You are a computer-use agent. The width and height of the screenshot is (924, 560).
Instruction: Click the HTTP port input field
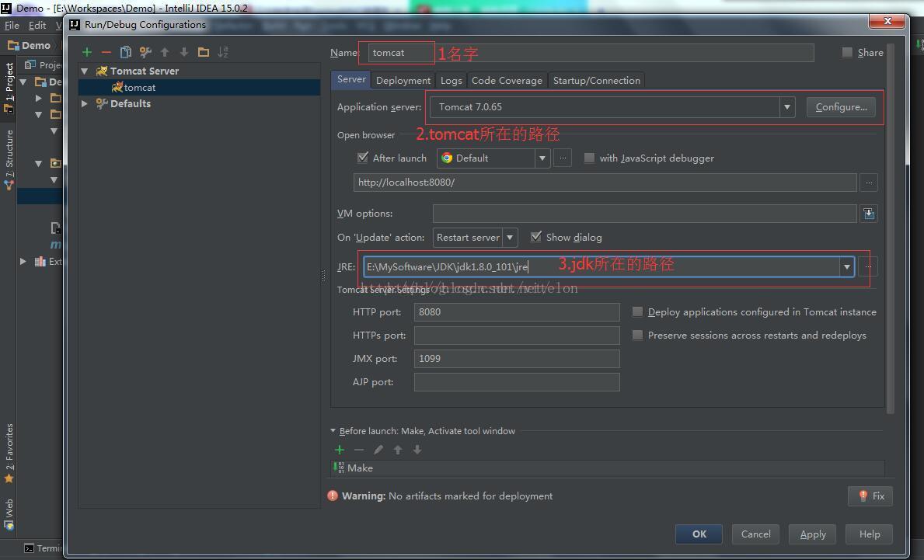click(517, 312)
